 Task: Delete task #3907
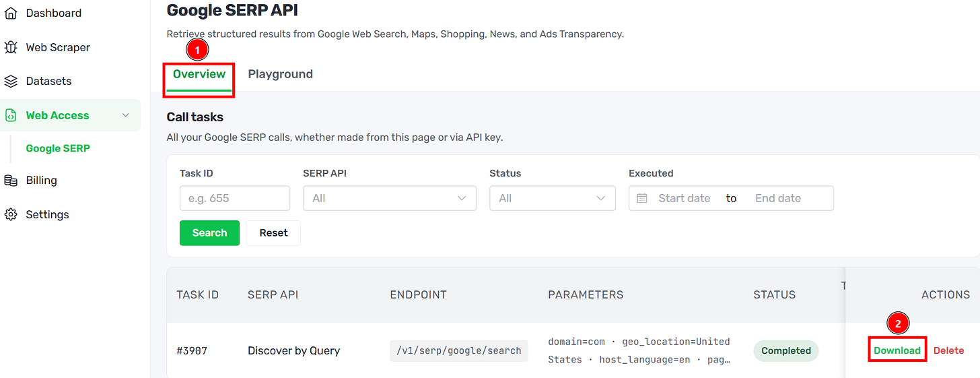click(x=948, y=350)
